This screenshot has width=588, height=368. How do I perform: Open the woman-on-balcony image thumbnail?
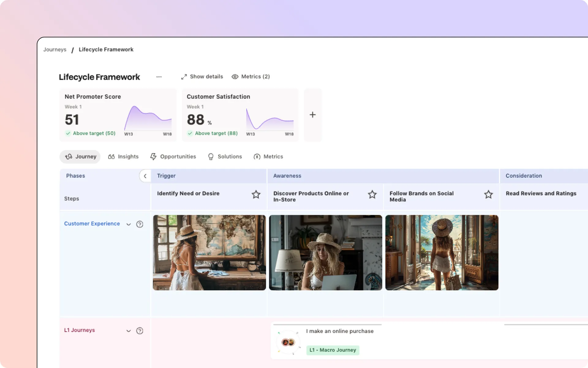[x=442, y=253]
